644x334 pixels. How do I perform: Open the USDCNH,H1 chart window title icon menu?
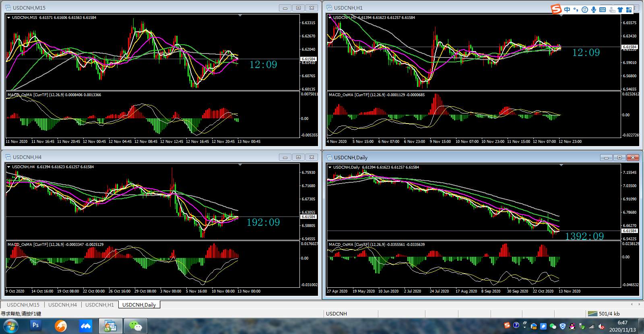click(329, 8)
